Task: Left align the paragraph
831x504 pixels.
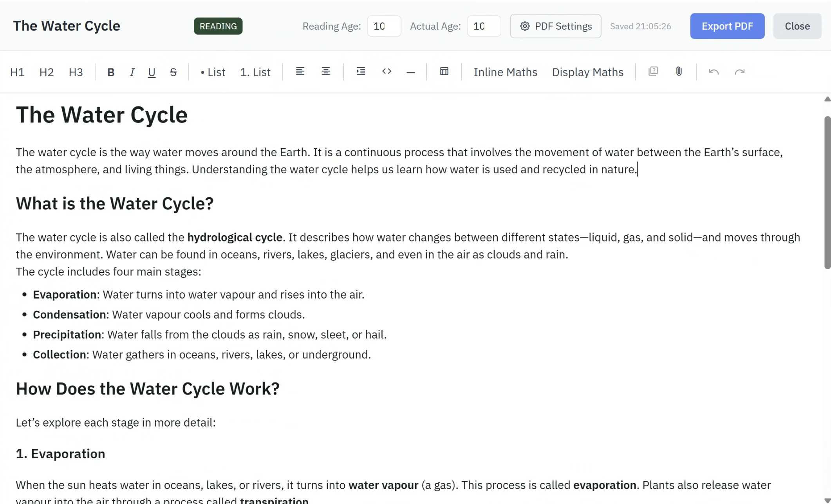Action: [300, 72]
